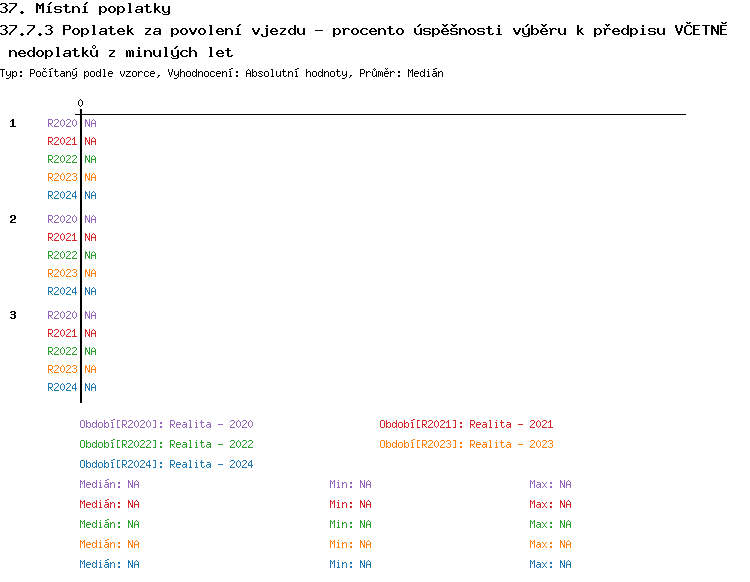This screenshot has height=582, width=750.
Task: Click legend entry 'Období[R2023]: Realita - 2023'
Action: pyautogui.click(x=466, y=444)
